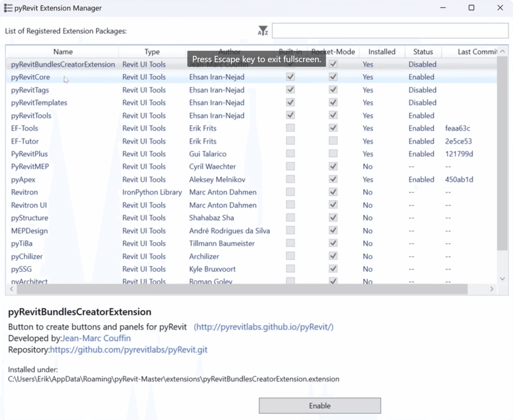Select the EF-Tools extension row

[252, 128]
